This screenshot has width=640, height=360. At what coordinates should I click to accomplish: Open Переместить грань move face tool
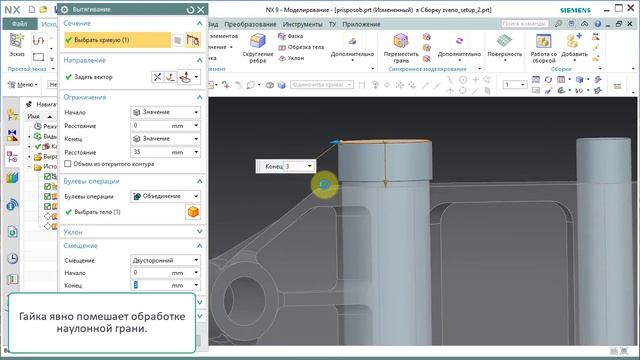[401, 48]
